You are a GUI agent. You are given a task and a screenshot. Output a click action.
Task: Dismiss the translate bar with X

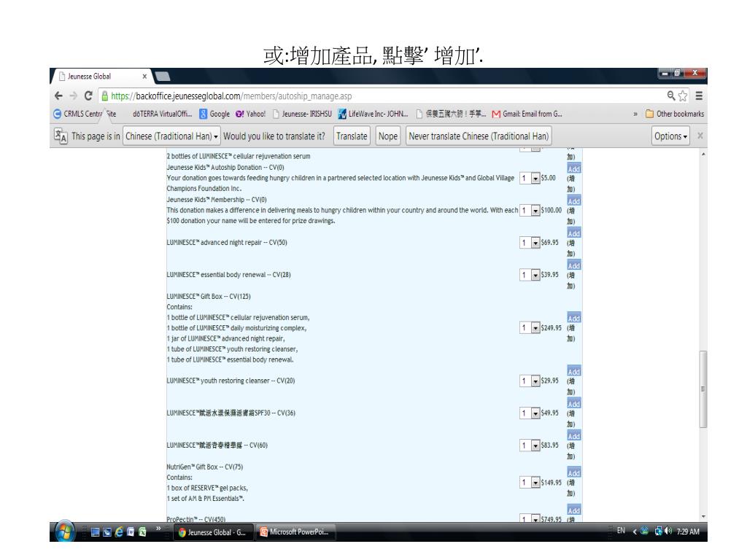[700, 136]
